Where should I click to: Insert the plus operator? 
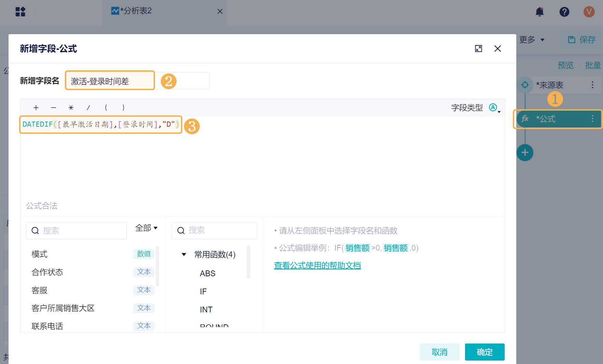36,108
